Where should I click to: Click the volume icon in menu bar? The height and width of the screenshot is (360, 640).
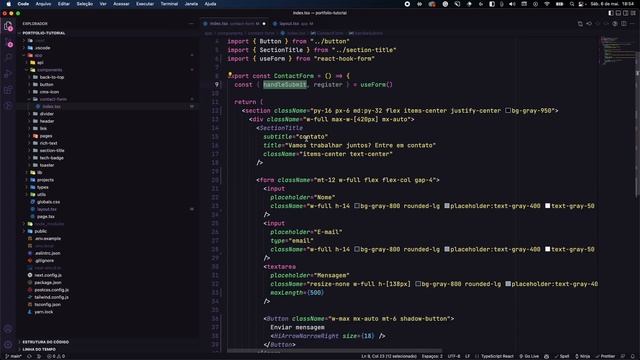(x=512, y=4)
